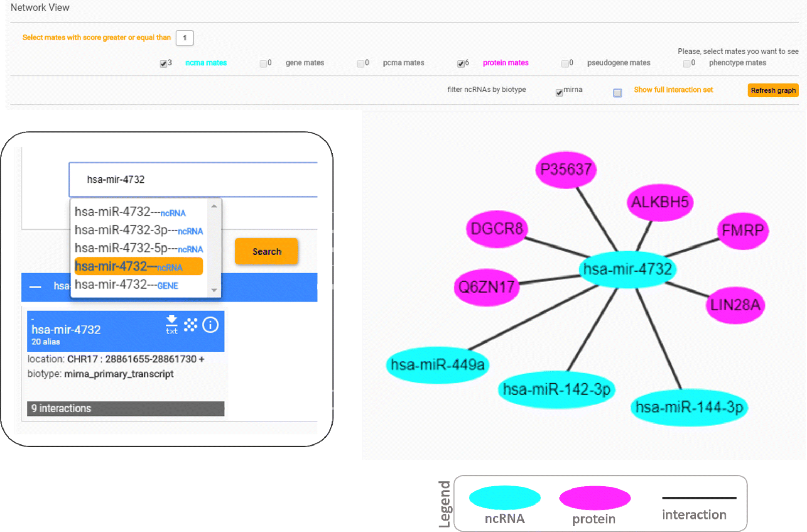Click the phenotype mates label
The width and height of the screenshot is (807, 532).
point(737,63)
